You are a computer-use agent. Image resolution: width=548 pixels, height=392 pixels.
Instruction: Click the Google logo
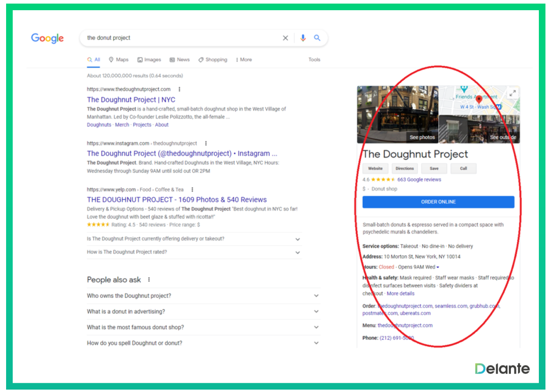[47, 38]
